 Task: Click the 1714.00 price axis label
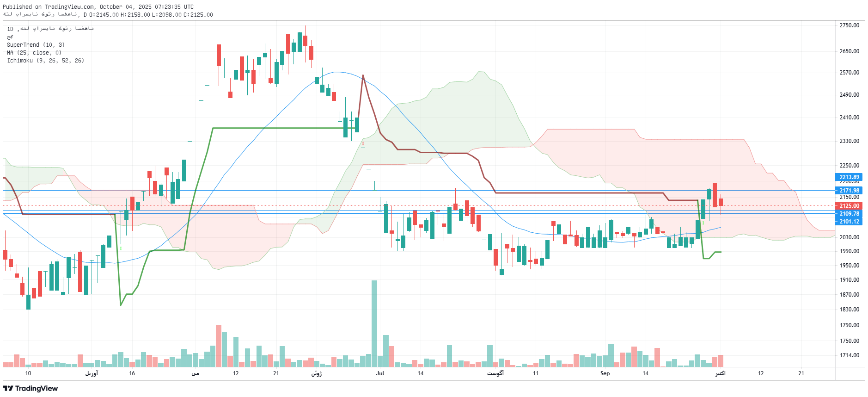[x=849, y=355]
